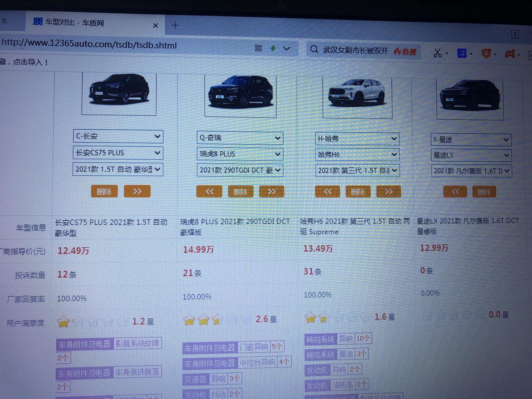Click the search magnifier icon
532x399 pixels.
[x=314, y=49]
